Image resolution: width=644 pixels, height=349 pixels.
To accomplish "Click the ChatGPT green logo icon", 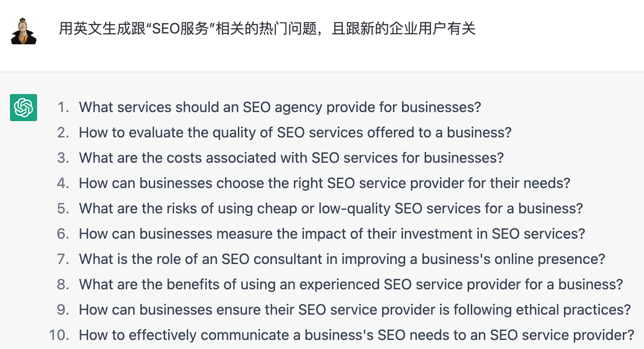I will pos(23,108).
